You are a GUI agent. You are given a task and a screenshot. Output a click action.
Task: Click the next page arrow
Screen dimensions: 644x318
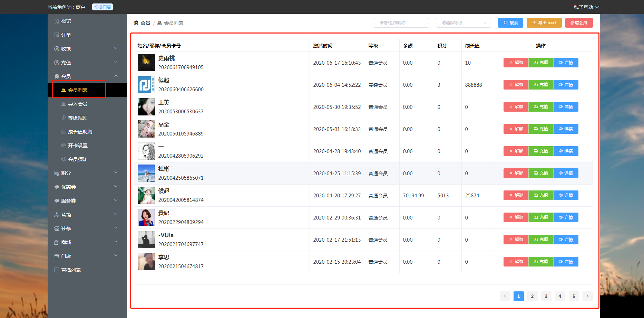[x=587, y=296]
